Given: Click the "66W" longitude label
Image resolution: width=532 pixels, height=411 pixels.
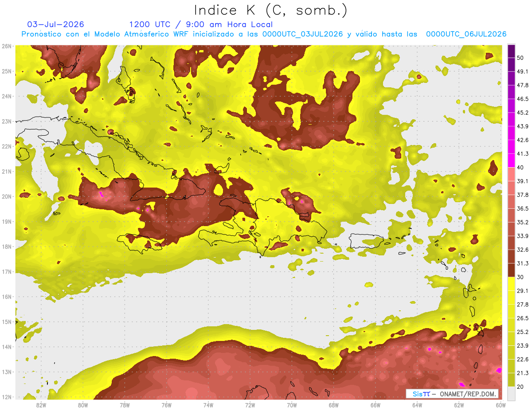Looking at the screenshot, I should point(376,405).
